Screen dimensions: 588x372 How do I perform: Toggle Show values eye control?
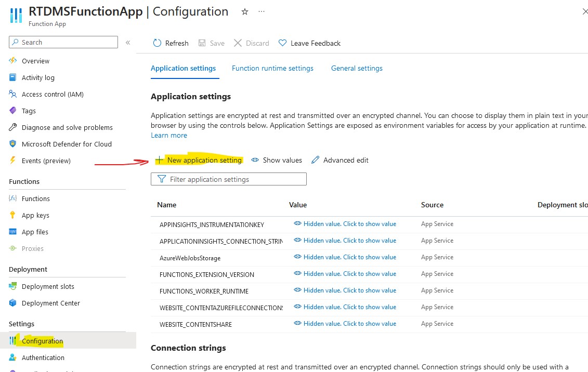tap(277, 160)
